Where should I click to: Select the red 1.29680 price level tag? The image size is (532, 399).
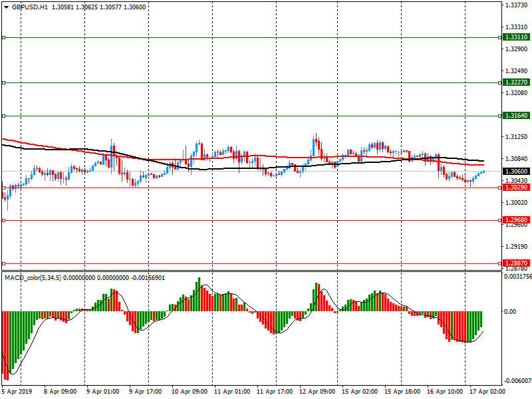click(x=516, y=220)
